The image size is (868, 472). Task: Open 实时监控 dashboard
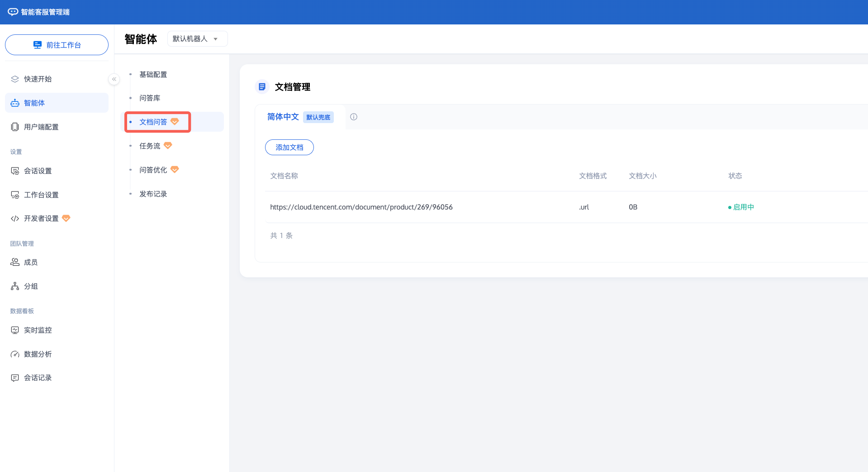38,330
